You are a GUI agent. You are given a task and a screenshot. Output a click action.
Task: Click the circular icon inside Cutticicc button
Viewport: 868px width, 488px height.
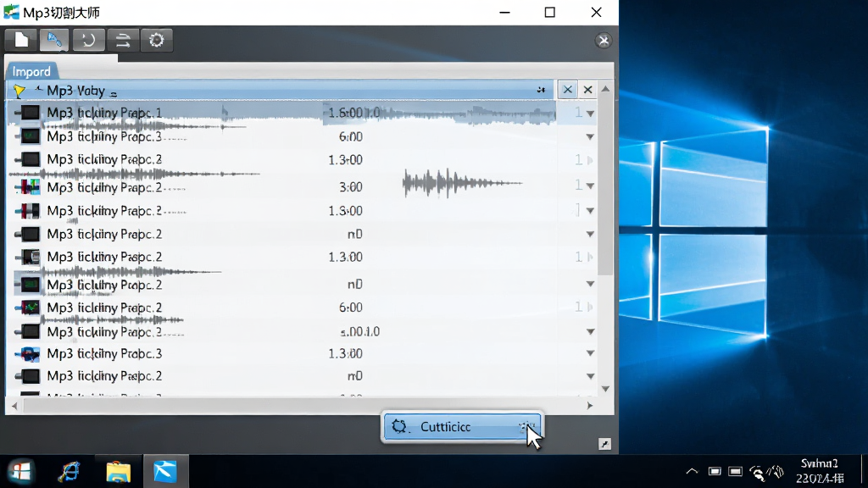coord(399,427)
